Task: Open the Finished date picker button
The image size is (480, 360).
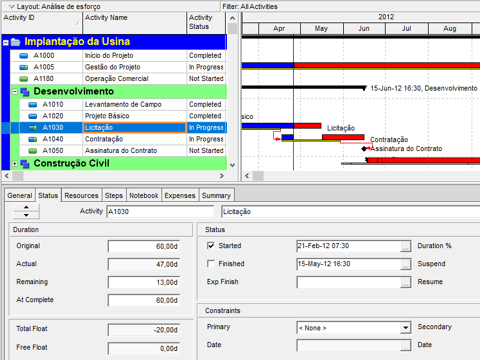Action: click(405, 264)
